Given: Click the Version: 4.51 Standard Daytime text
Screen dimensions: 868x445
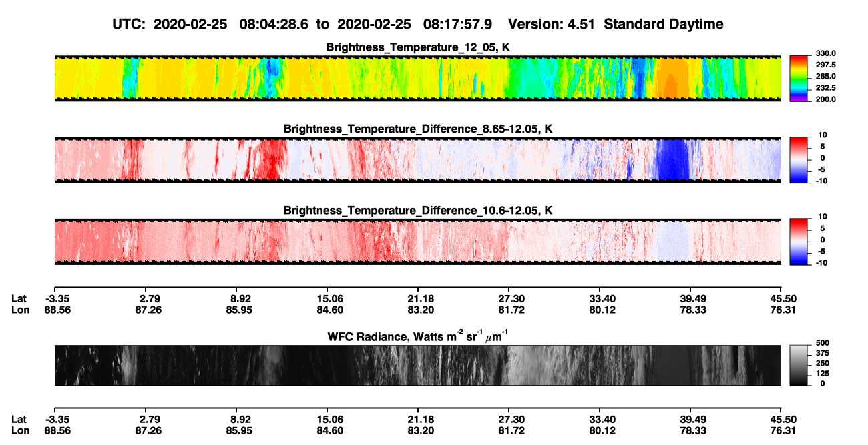Looking at the screenshot, I should click(x=616, y=24).
